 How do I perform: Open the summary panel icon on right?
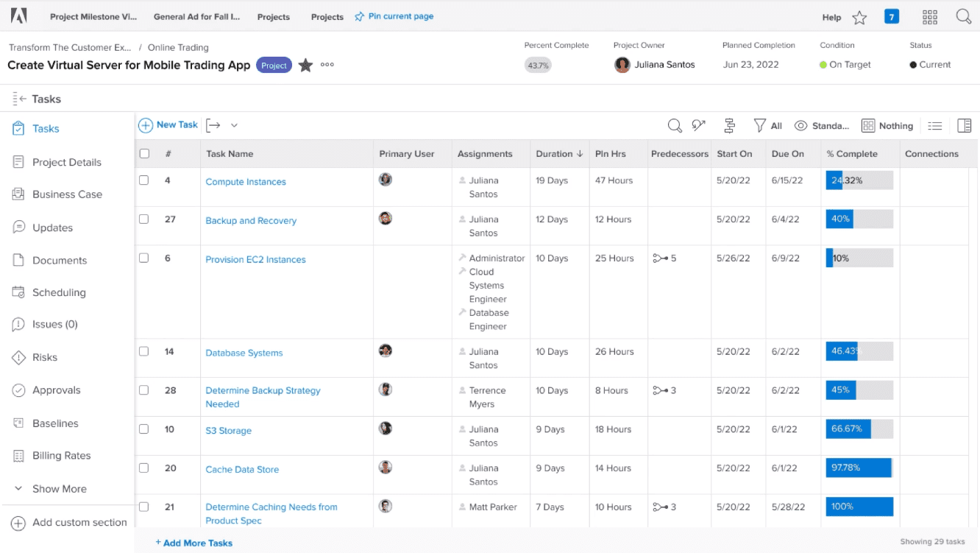click(x=965, y=125)
